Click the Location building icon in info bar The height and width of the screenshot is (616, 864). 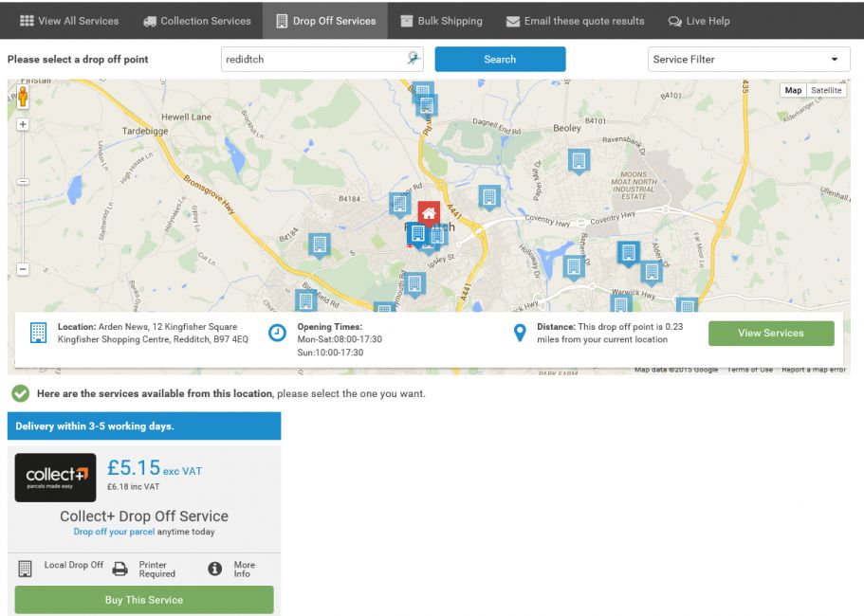(38, 333)
